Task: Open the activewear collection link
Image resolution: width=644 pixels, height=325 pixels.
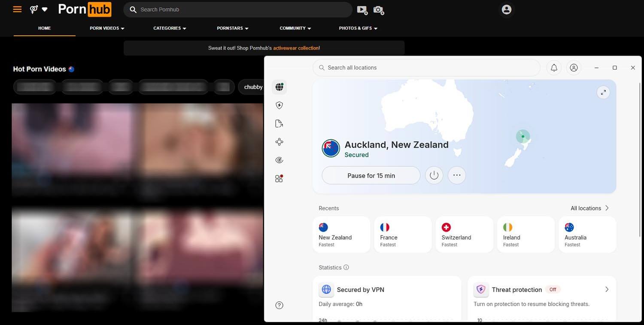Action: (296, 48)
